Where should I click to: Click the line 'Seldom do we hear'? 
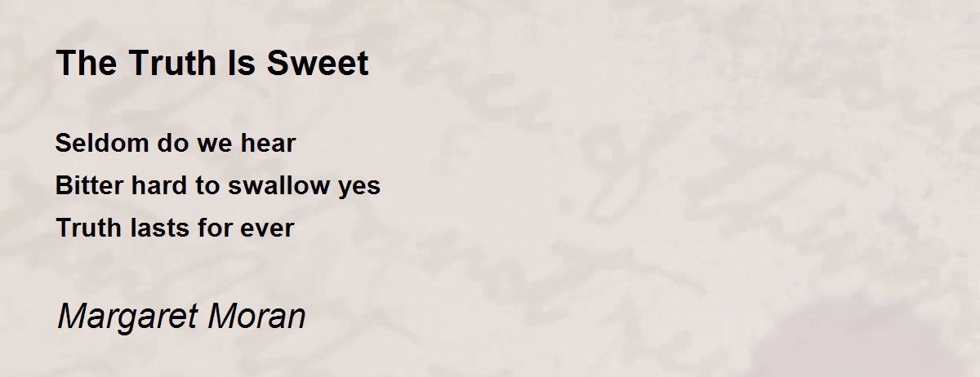(x=176, y=144)
